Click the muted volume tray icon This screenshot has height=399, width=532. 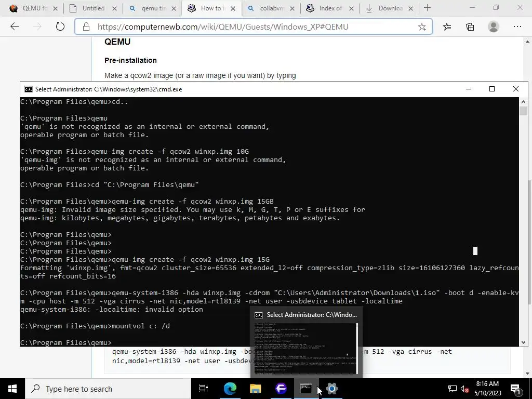[x=464, y=389]
